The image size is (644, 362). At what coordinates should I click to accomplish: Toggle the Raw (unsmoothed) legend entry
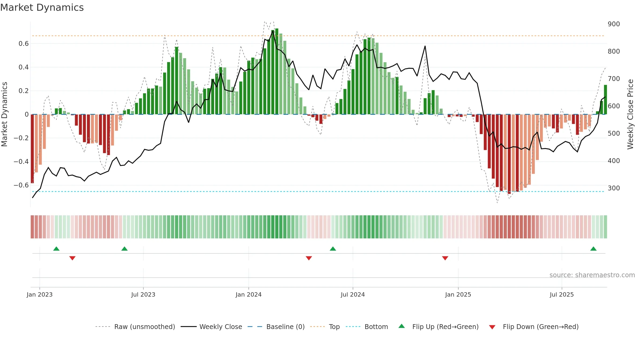pyautogui.click(x=135, y=327)
